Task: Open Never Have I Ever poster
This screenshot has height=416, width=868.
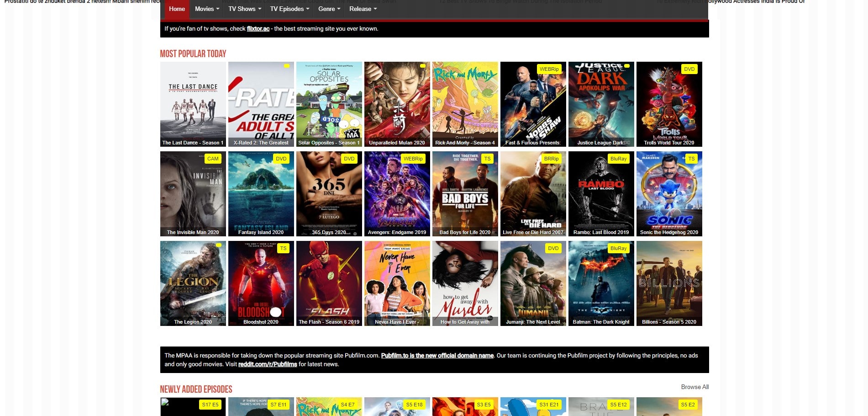Action: 397,283
